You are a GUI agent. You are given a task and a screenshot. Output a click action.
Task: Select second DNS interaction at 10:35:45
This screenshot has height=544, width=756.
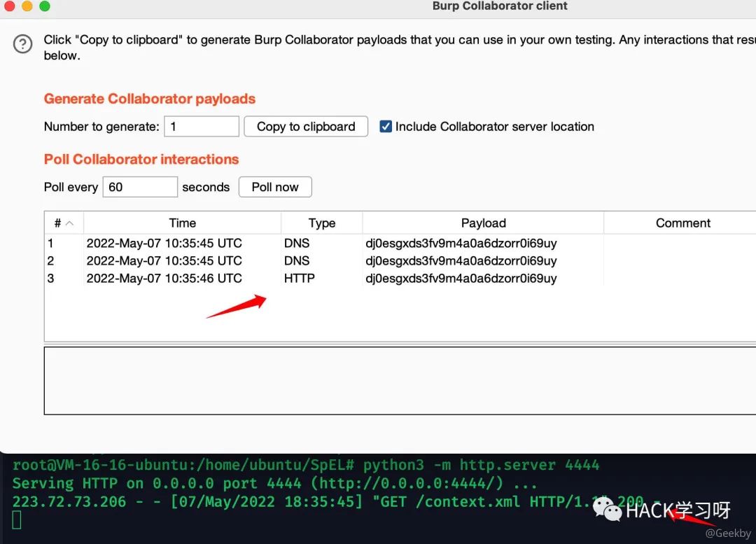tap(400, 261)
